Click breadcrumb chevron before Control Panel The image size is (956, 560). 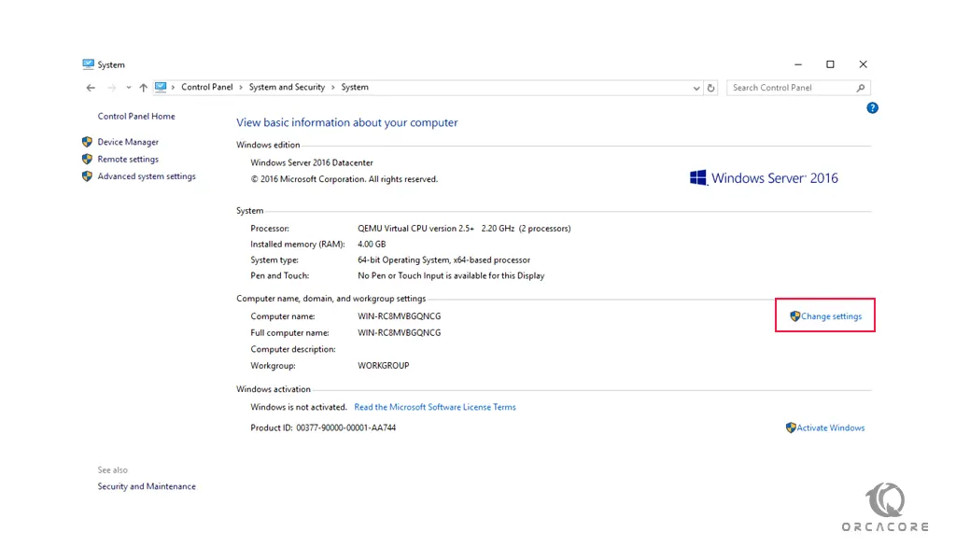click(x=173, y=88)
